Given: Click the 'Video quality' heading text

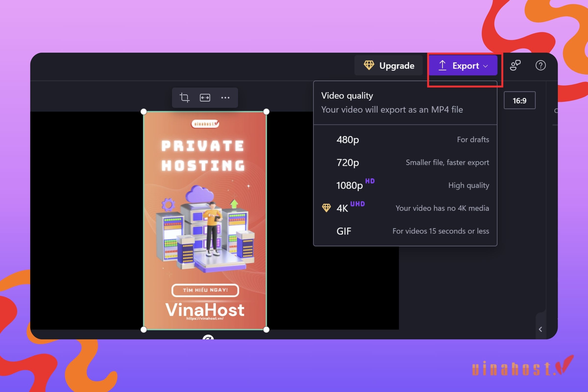Looking at the screenshot, I should coord(347,96).
